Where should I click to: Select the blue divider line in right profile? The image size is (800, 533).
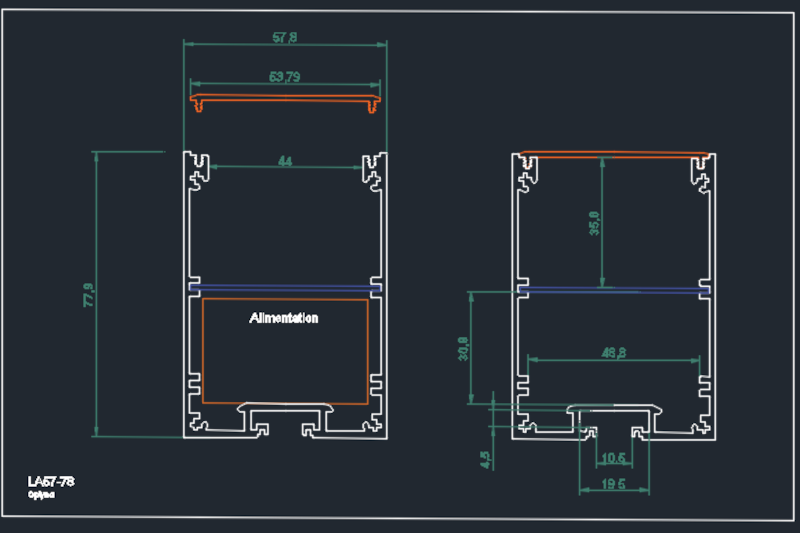coord(614,290)
